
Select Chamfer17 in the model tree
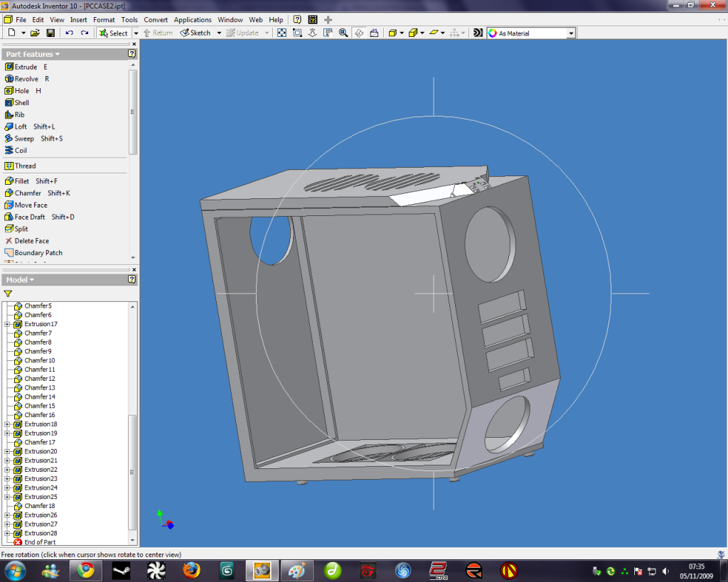(40, 442)
